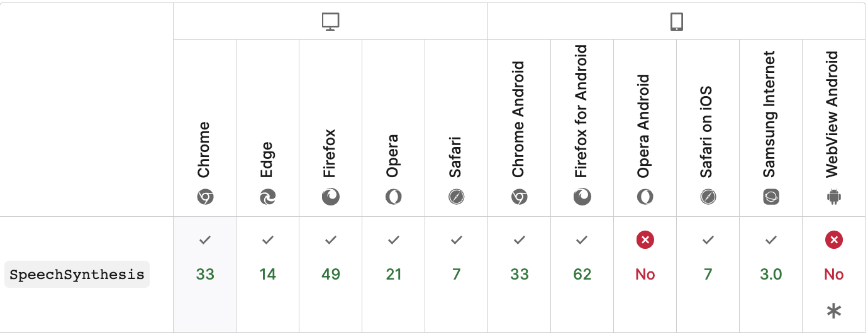The image size is (868, 333).
Task: Expand Chrome version 33 support cell
Action: click(x=205, y=274)
